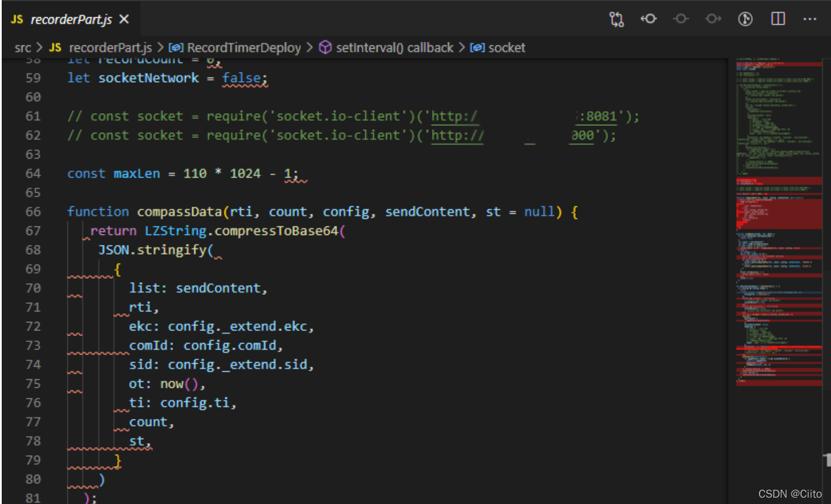Click the JS icon in the breadcrumb

[55, 48]
